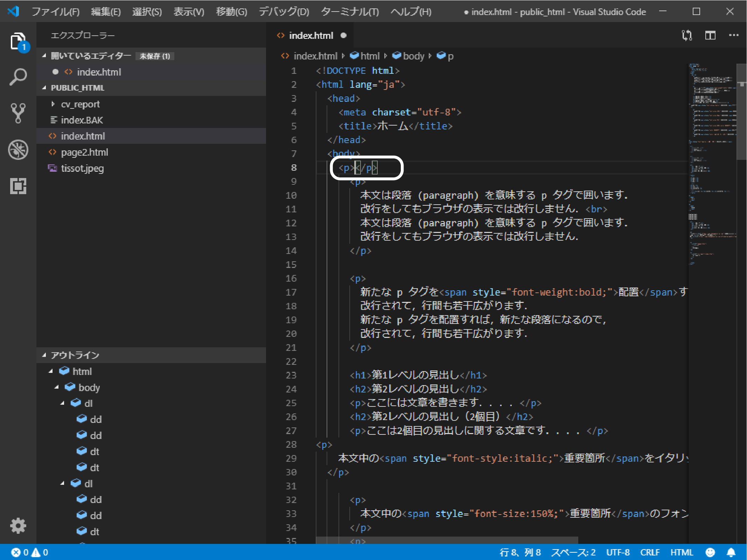Open the Source Control view
The height and width of the screenshot is (560, 747).
[18, 113]
